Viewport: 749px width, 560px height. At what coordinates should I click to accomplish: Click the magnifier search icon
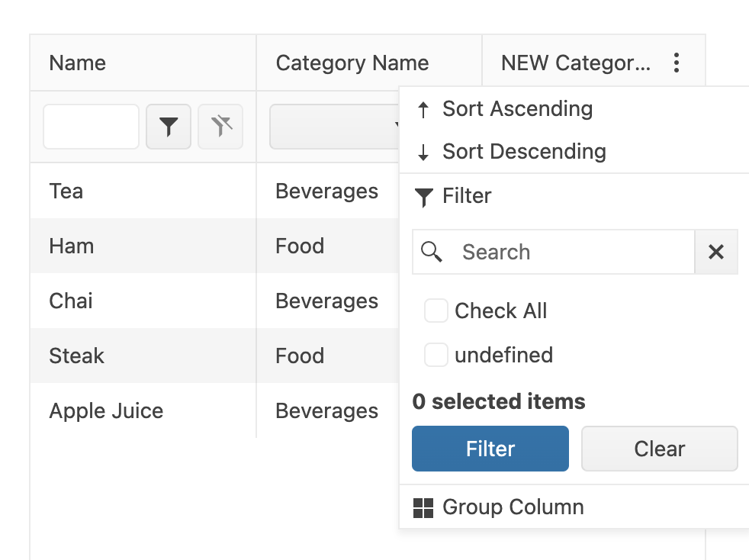[x=432, y=253]
